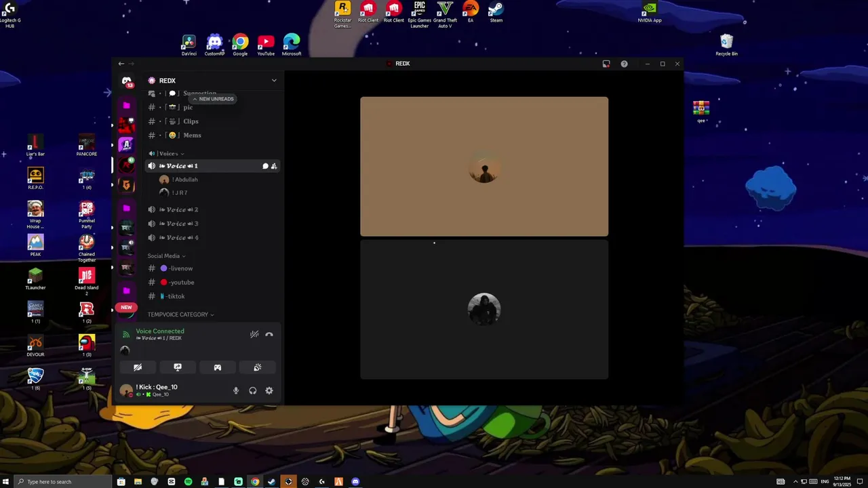Open the PEAK game shortcut
The width and height of the screenshot is (868, 488).
pyautogui.click(x=35, y=245)
